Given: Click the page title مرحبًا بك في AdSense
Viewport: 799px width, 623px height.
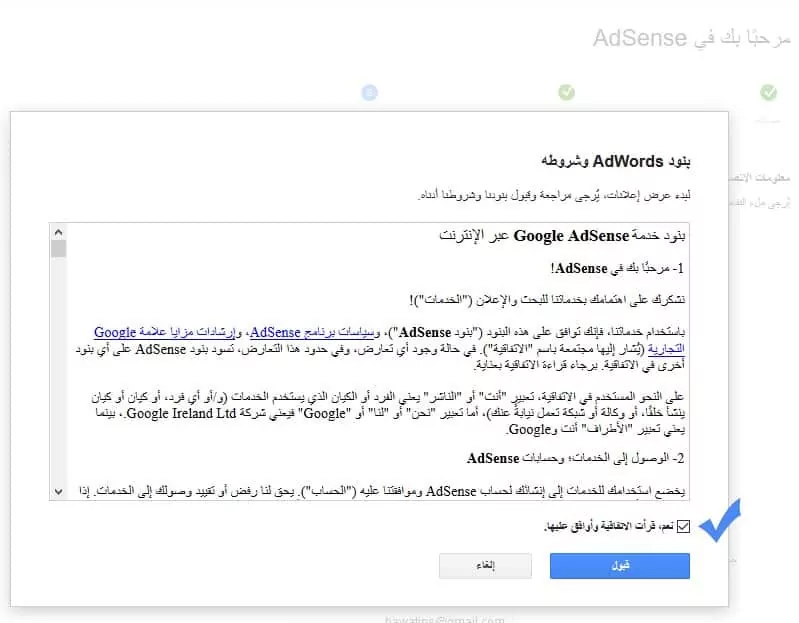Looking at the screenshot, I should (691, 38).
